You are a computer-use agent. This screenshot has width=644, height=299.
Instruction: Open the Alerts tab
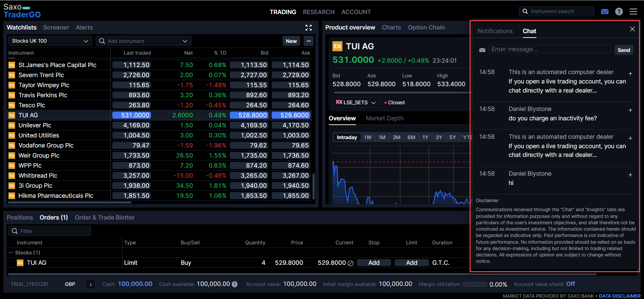pyautogui.click(x=84, y=27)
